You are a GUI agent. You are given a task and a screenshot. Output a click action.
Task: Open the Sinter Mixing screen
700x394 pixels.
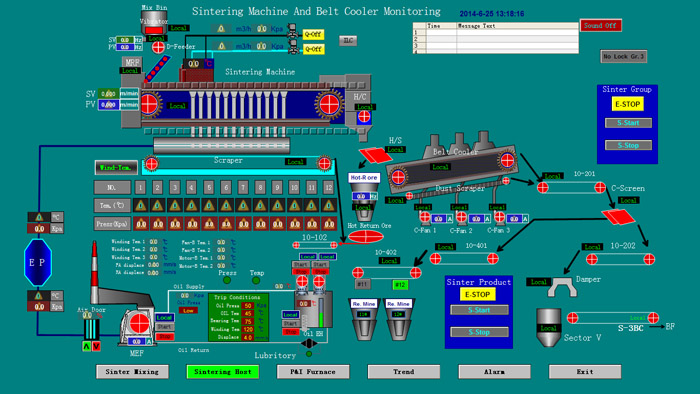[132, 371]
